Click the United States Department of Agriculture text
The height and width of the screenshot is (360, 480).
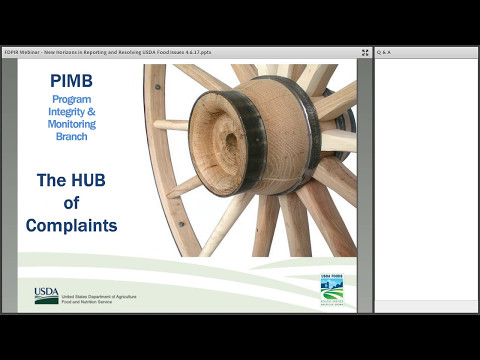click(99, 296)
